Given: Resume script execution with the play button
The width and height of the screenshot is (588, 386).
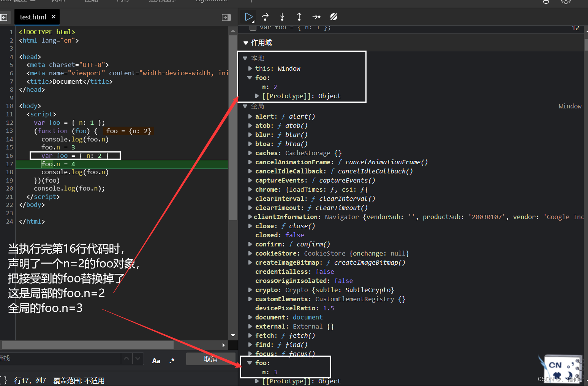Looking at the screenshot, I should tap(248, 17).
